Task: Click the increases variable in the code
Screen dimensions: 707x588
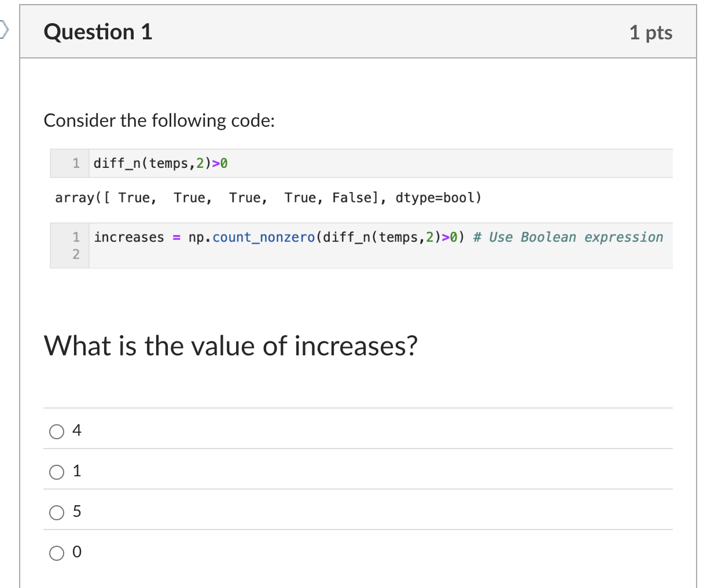Action: point(128,237)
